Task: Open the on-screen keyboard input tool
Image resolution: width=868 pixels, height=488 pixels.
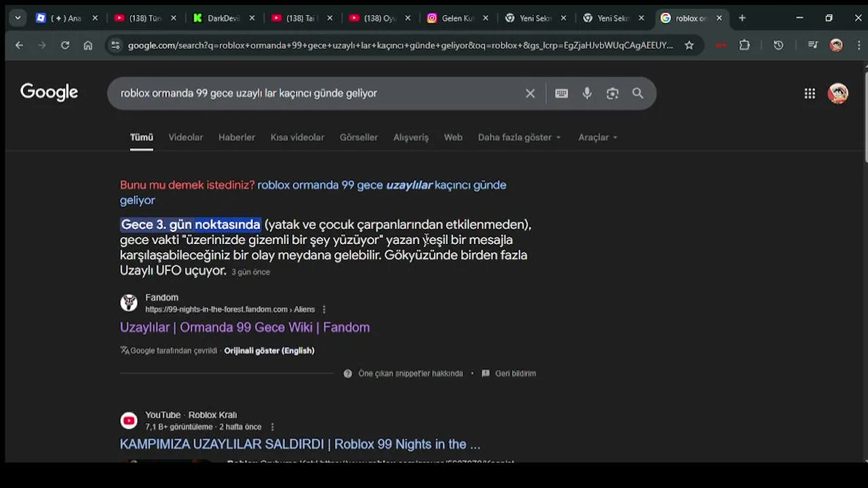Action: pos(561,94)
